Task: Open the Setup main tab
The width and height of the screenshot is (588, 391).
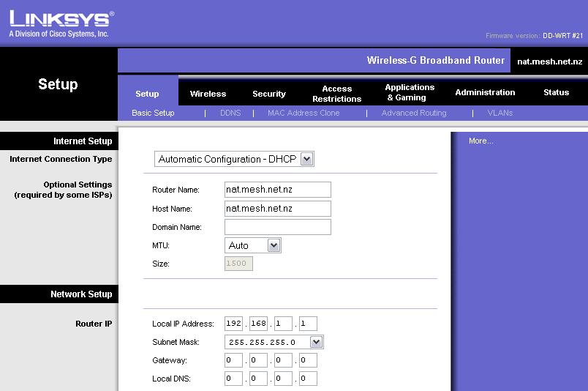Action: point(147,94)
